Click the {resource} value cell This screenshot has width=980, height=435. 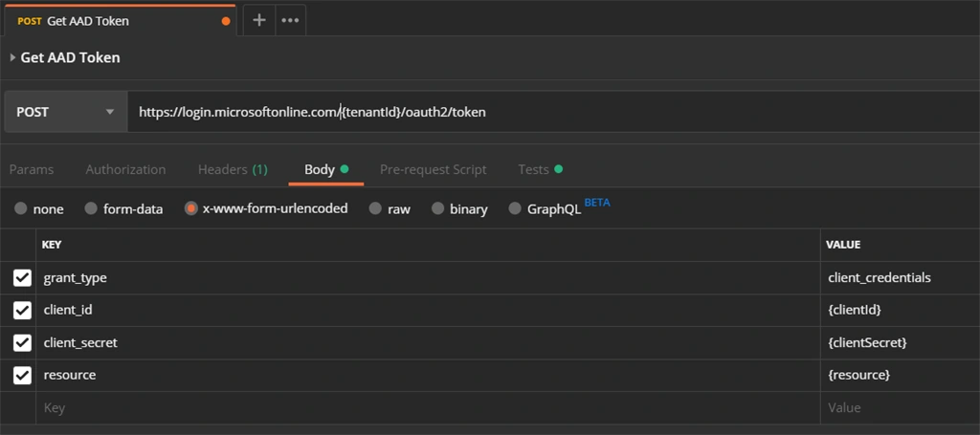tap(900, 375)
